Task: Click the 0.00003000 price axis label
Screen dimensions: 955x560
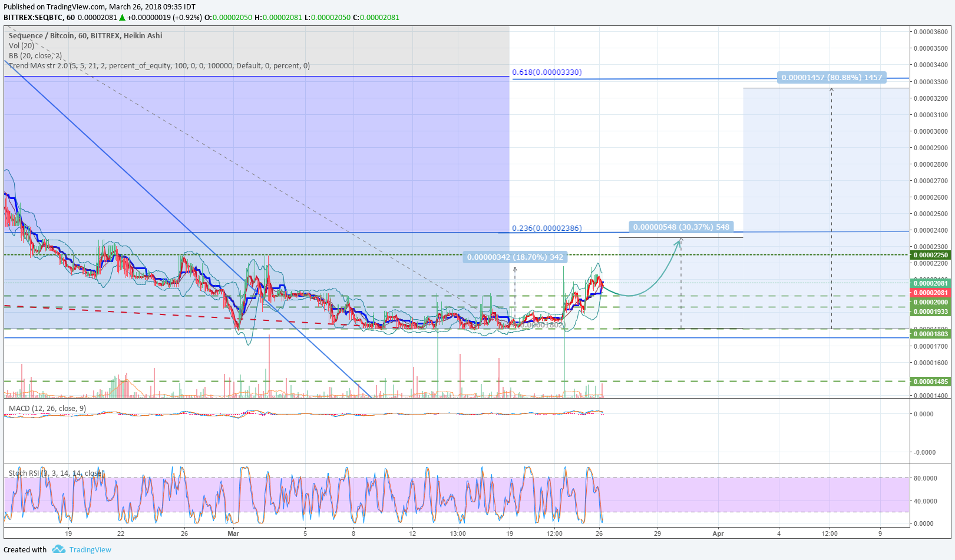Action: 930,131
